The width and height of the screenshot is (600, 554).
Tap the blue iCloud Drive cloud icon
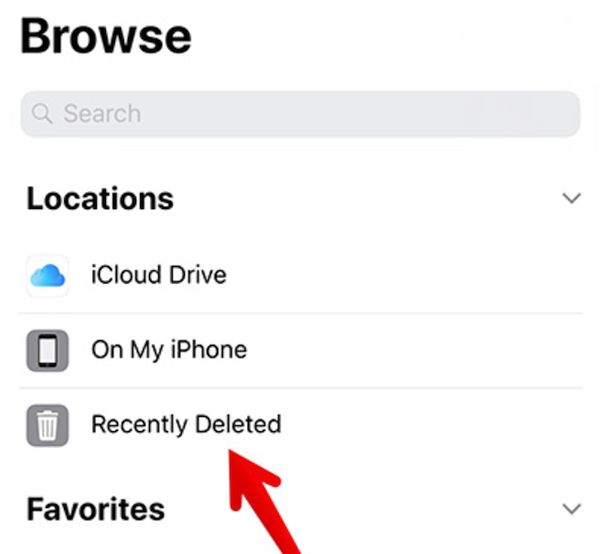(47, 275)
